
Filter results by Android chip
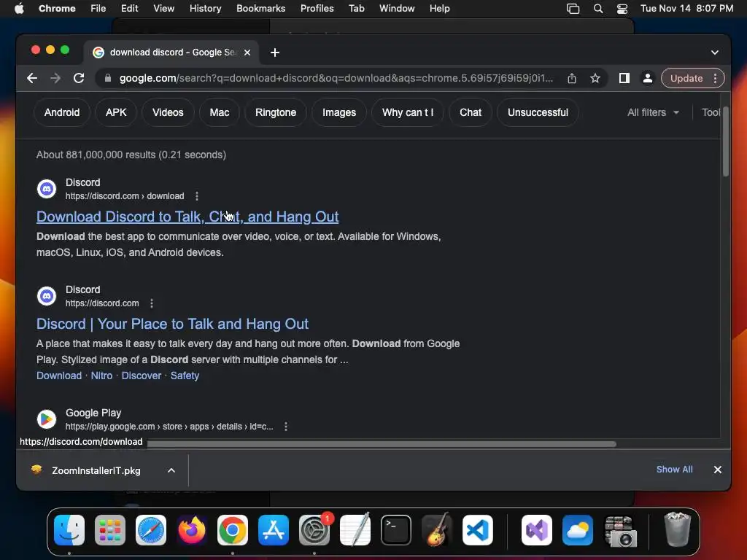coord(62,112)
